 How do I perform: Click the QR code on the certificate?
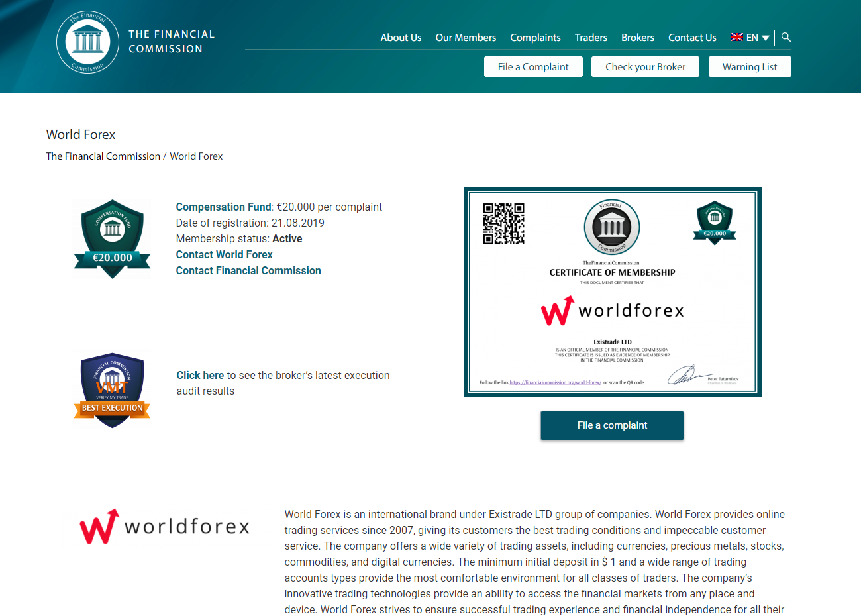(503, 224)
